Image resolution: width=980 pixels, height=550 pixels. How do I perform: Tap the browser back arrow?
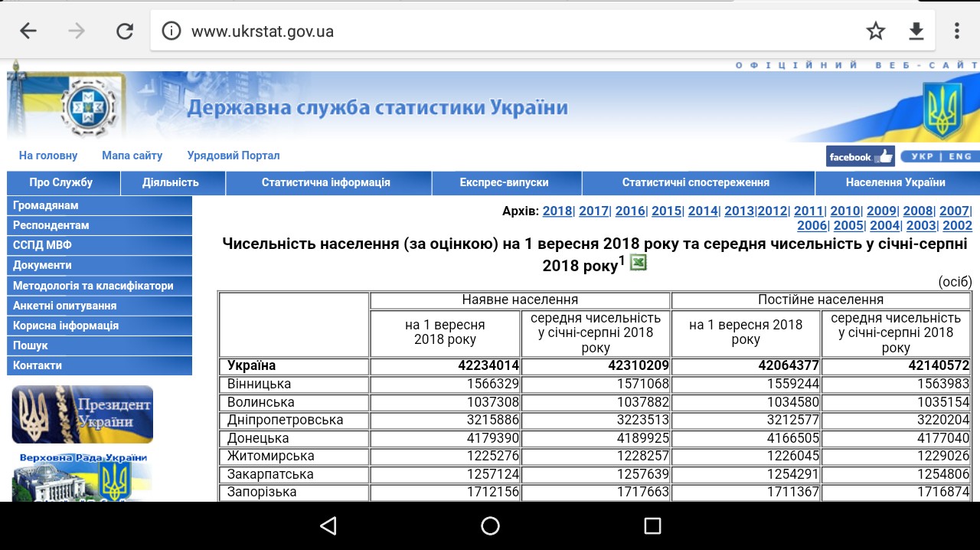point(28,31)
